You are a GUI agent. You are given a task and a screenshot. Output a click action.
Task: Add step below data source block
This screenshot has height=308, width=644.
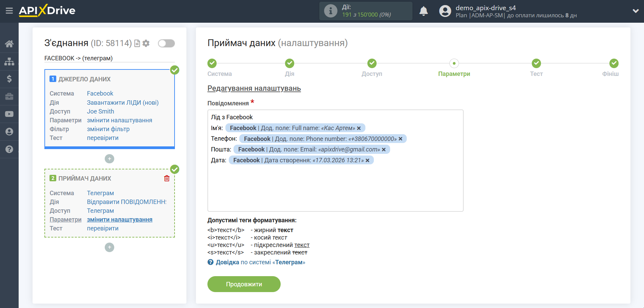coord(109,159)
